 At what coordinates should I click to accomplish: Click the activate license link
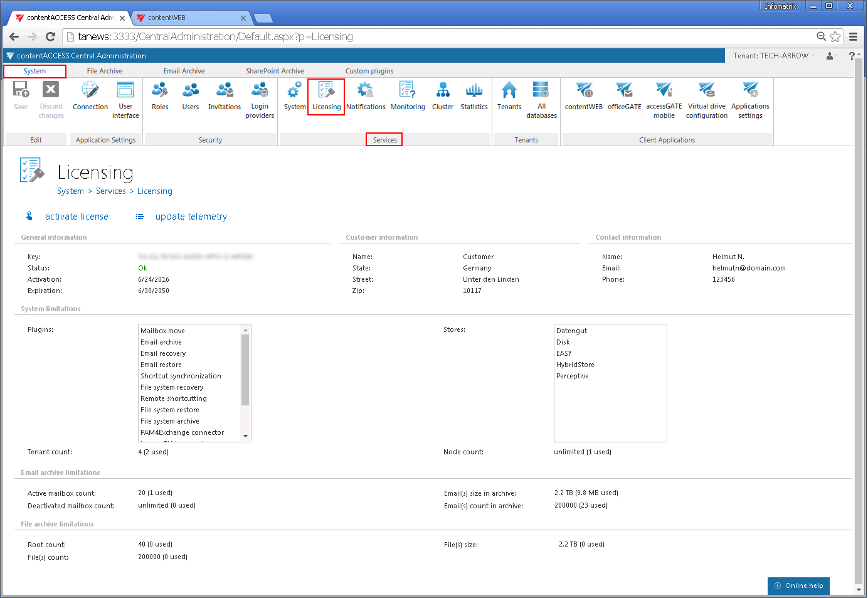coord(77,216)
